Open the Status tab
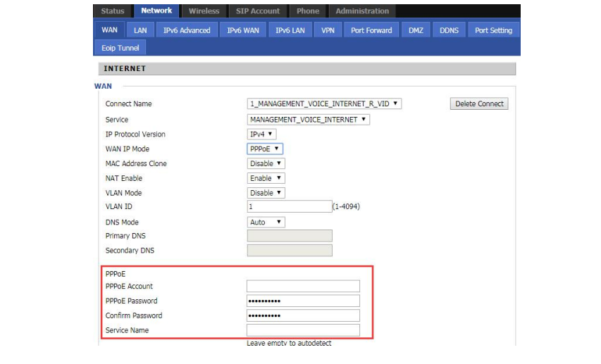 click(x=113, y=11)
